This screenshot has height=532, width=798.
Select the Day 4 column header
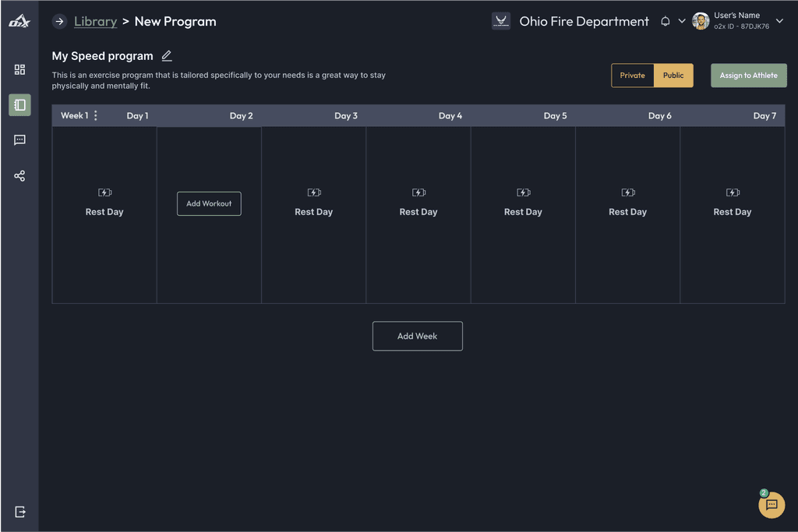pos(450,115)
